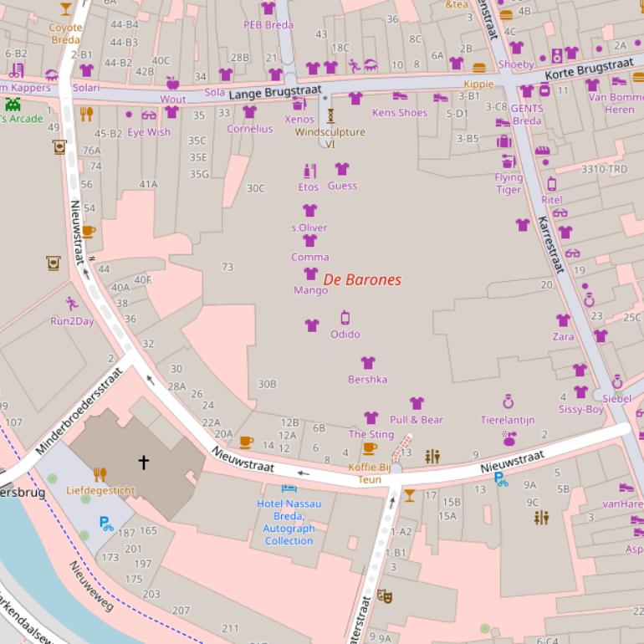Select the Zara clothing shop icon
This screenshot has height=644, width=644.
[563, 320]
